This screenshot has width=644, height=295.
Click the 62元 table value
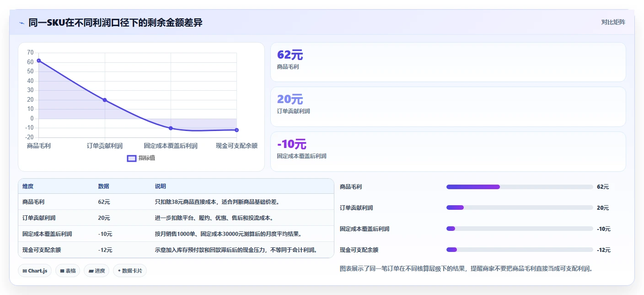pos(104,202)
